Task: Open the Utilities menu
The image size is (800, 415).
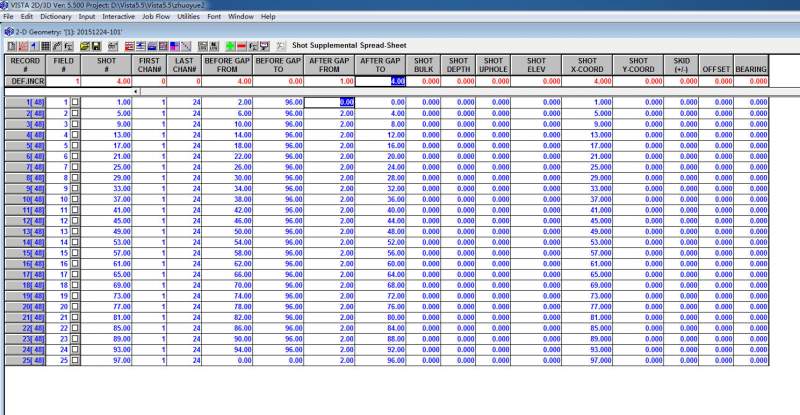Action: click(188, 16)
